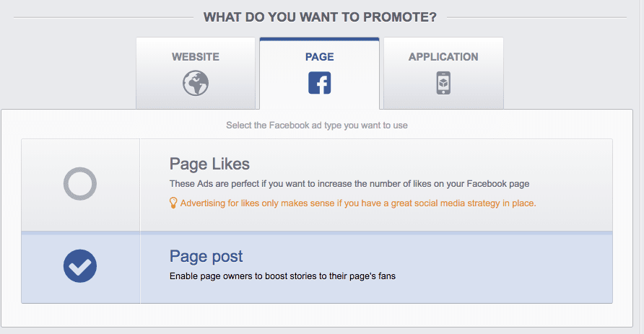This screenshot has height=334, width=644.
Task: Click the Page Likes title
Action: (209, 164)
